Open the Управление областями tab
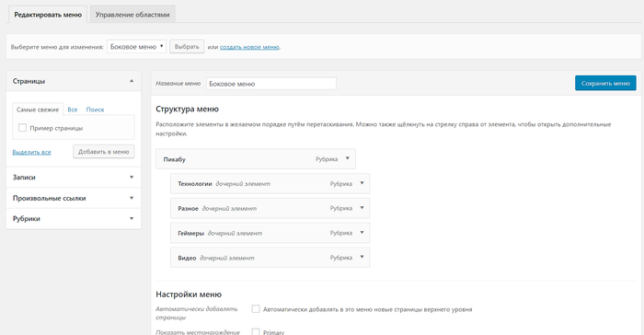The image size is (644, 335). pyautogui.click(x=132, y=15)
